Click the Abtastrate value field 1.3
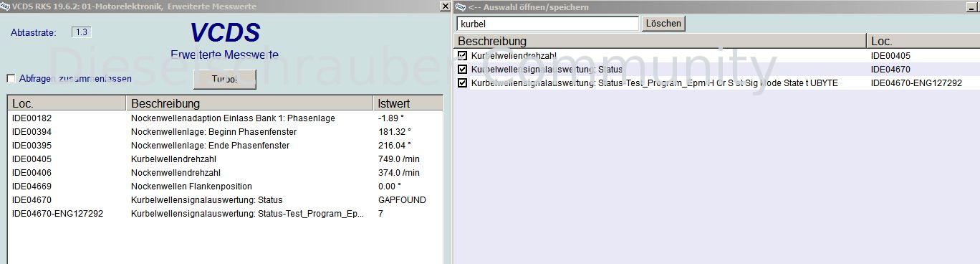This screenshot has height=264, width=980. pos(81,32)
